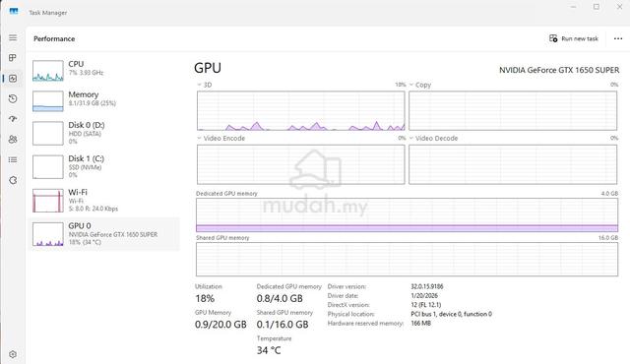Open the Startup apps icon

coord(13,119)
